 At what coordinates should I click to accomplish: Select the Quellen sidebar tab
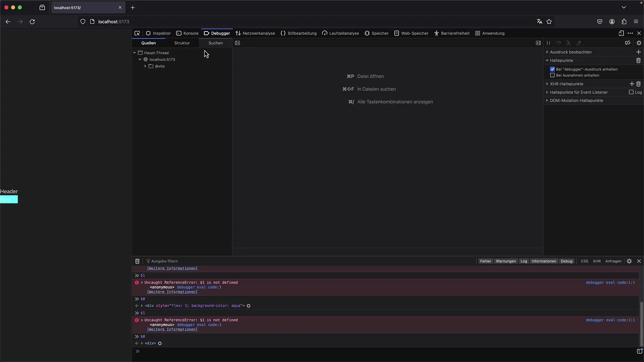click(148, 43)
